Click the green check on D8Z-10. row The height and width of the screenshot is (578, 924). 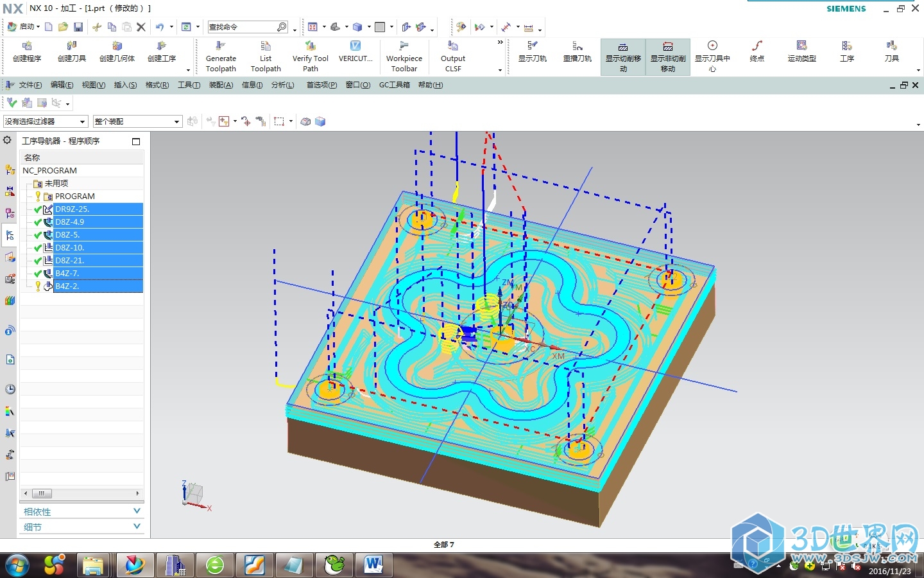pos(38,248)
